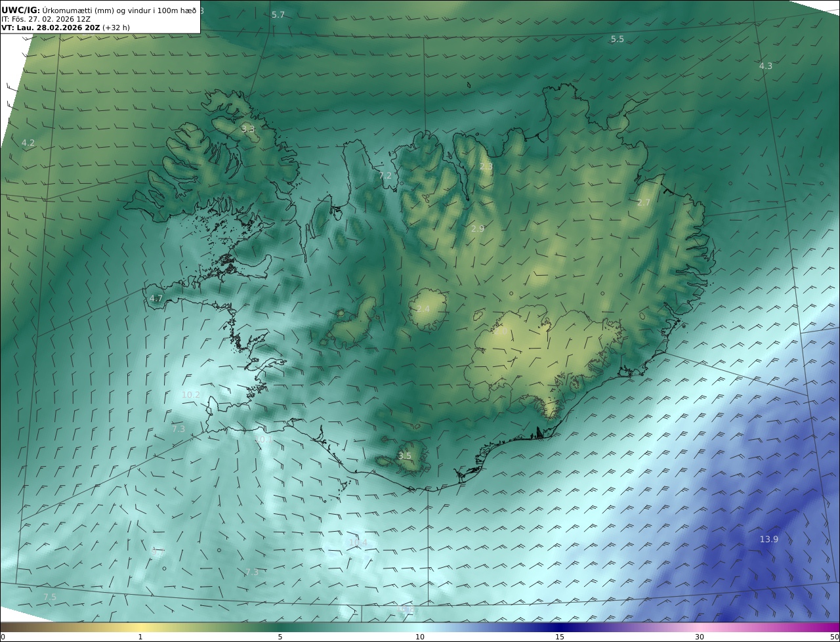Viewport: 840px width, 642px height.
Task: Click the colorbar tick label 10
Action: pos(420,637)
